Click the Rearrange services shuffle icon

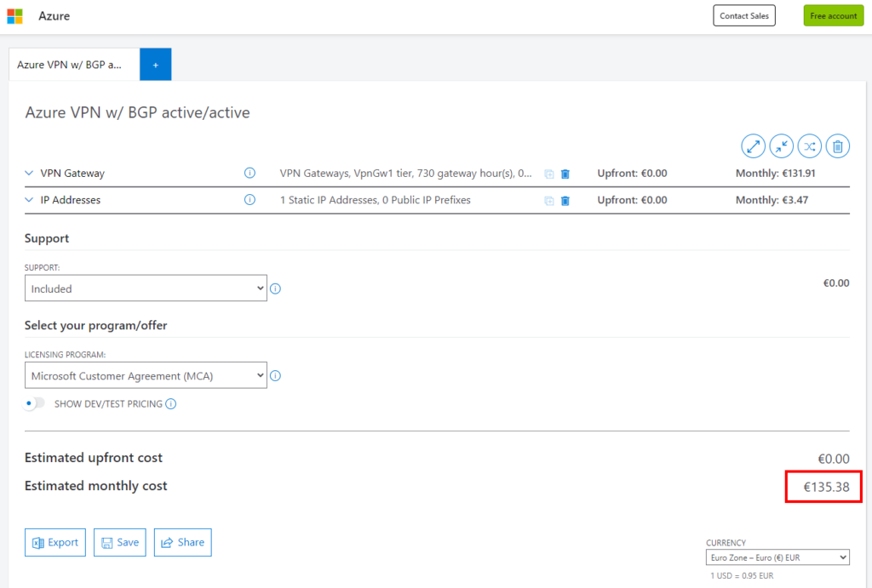[x=810, y=146]
